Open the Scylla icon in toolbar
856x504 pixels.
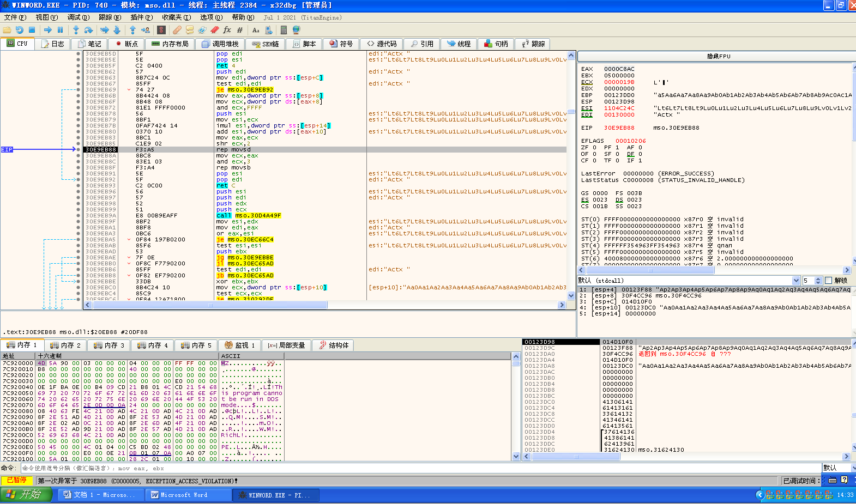point(161,30)
